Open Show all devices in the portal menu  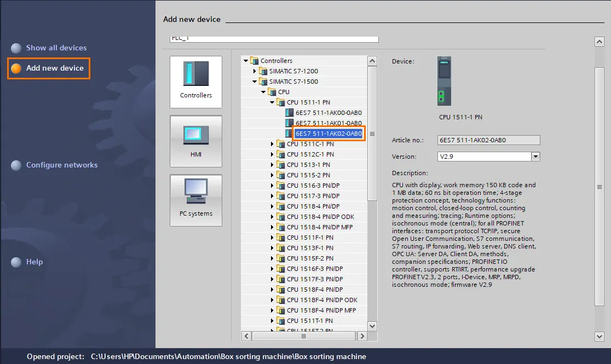tap(56, 48)
